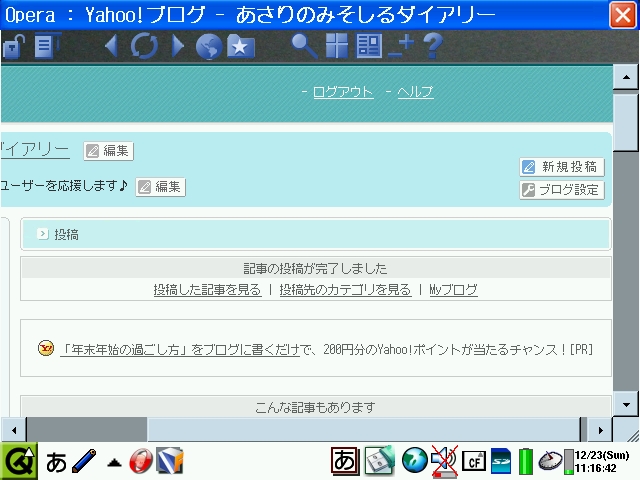Click the SD card tray icon
The width and height of the screenshot is (640, 480).
(501, 461)
